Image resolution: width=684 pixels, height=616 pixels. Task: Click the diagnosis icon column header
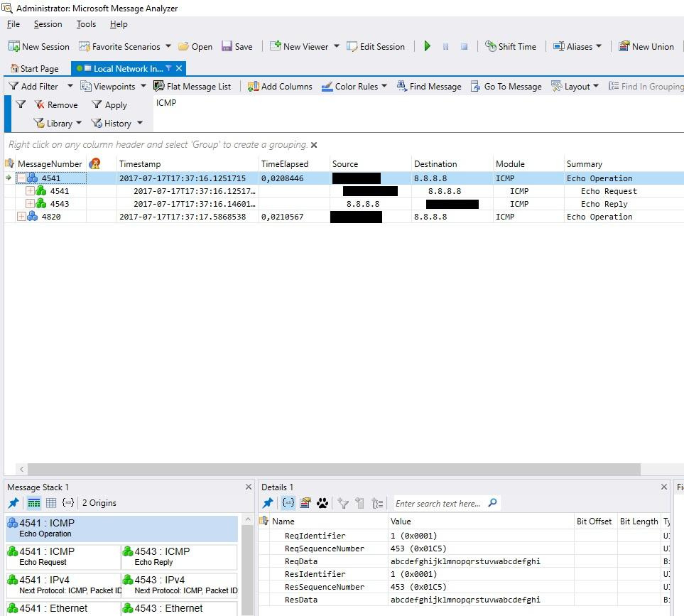pos(94,163)
